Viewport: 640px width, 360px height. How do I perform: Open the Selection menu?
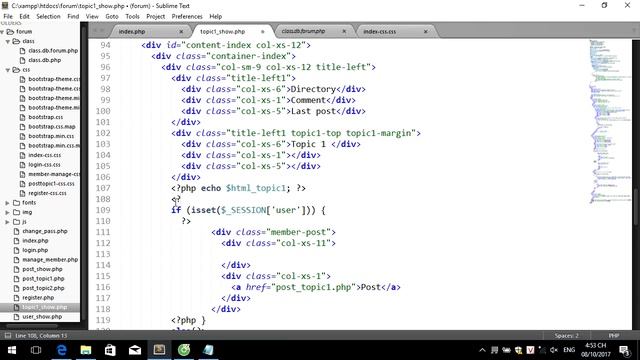48,16
